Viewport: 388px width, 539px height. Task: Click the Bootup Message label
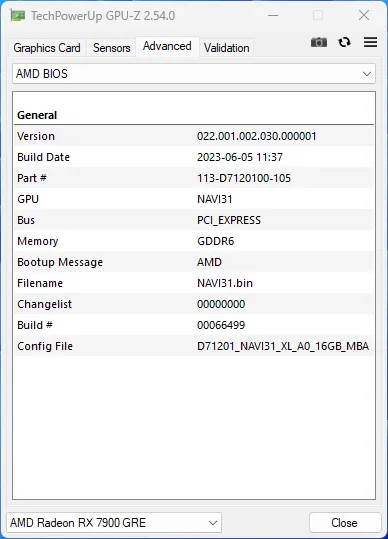point(60,262)
